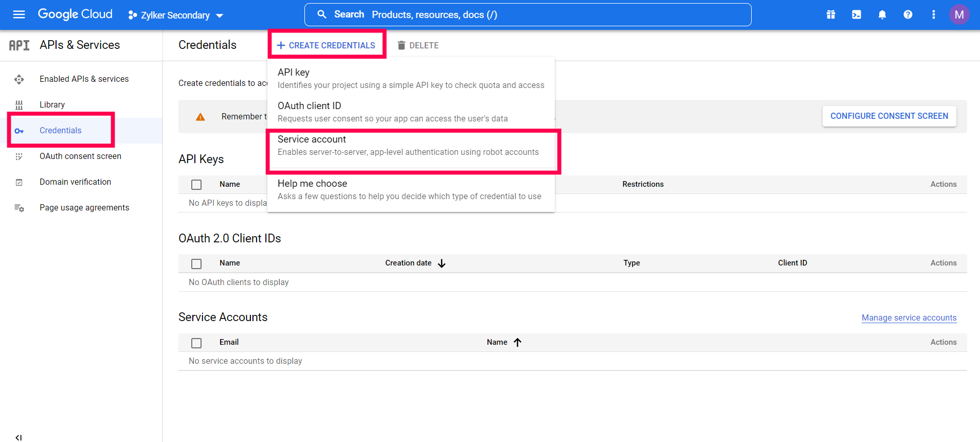Choose API key from the dropdown

pyautogui.click(x=411, y=78)
